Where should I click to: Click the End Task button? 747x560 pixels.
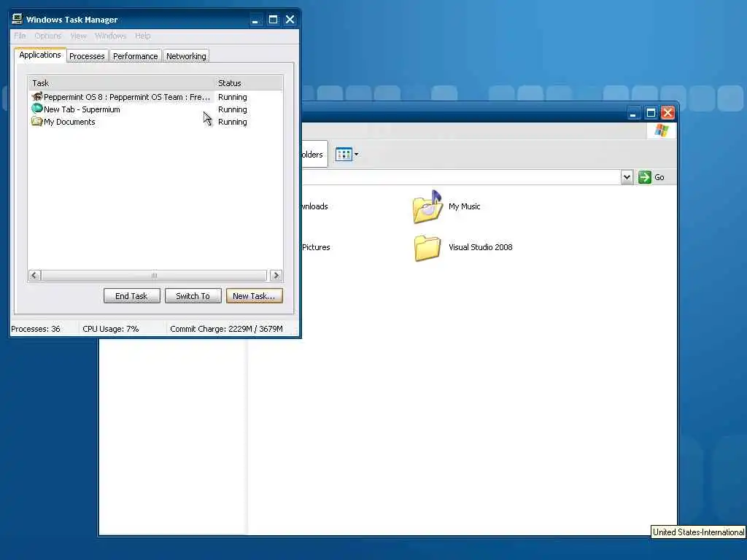131,296
